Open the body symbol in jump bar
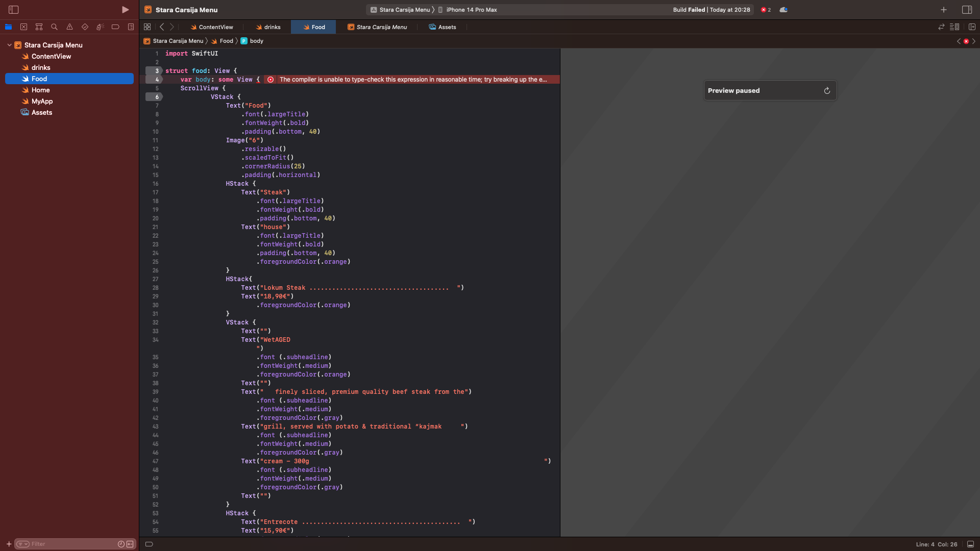This screenshot has width=980, height=551. (x=256, y=41)
